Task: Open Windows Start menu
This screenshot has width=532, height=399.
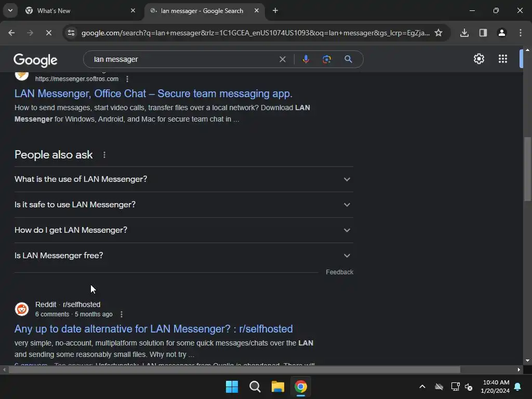Action: tap(232, 387)
